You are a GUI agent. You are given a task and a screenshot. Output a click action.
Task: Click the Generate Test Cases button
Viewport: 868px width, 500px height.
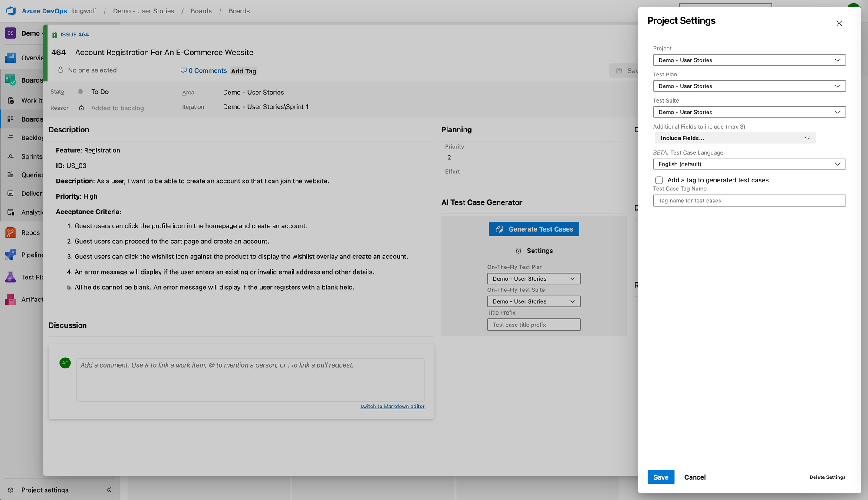[x=533, y=229]
